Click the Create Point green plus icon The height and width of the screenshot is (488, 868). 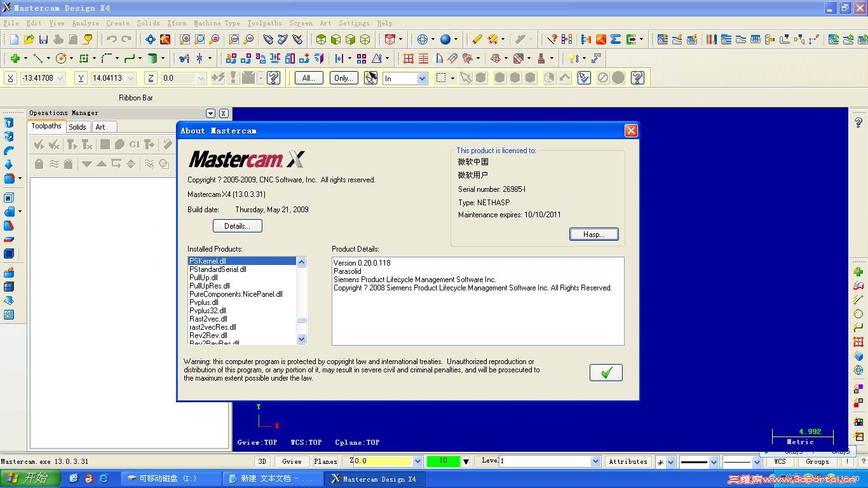(x=15, y=58)
